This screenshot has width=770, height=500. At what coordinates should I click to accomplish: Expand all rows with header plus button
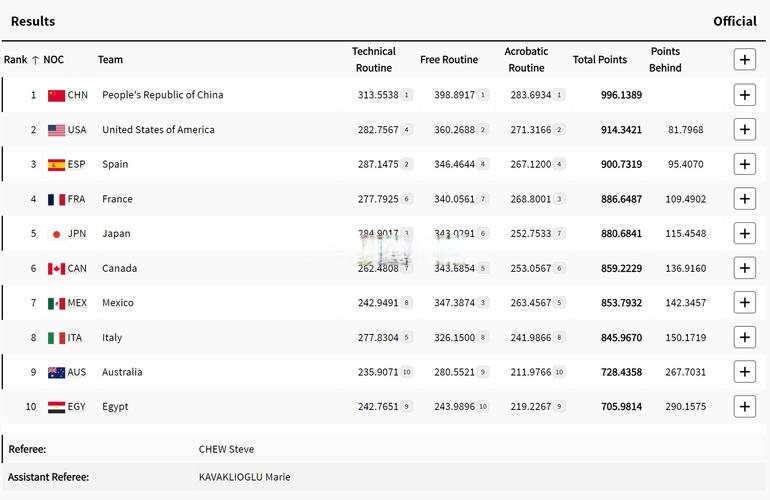point(744,60)
